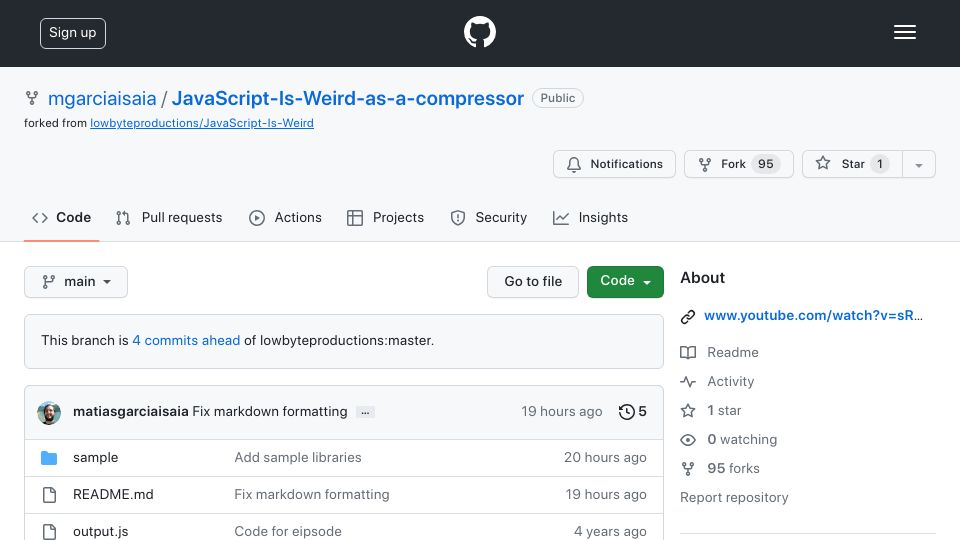The image size is (960, 540).
Task: Switch to the Actions tab
Action: (285, 217)
